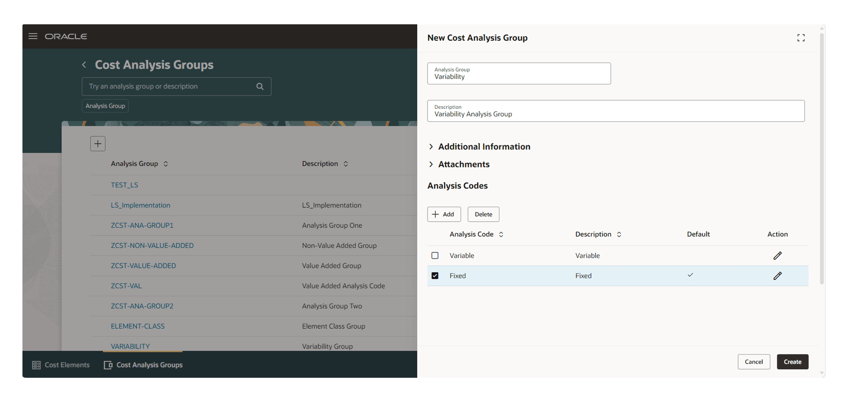Open ZCST-NON-VALUE-ADDED group
868x396 pixels.
152,245
